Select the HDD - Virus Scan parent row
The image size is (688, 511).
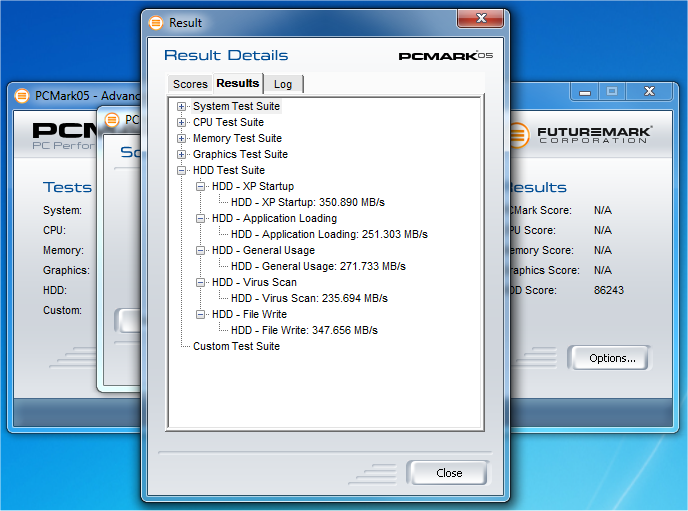254,282
